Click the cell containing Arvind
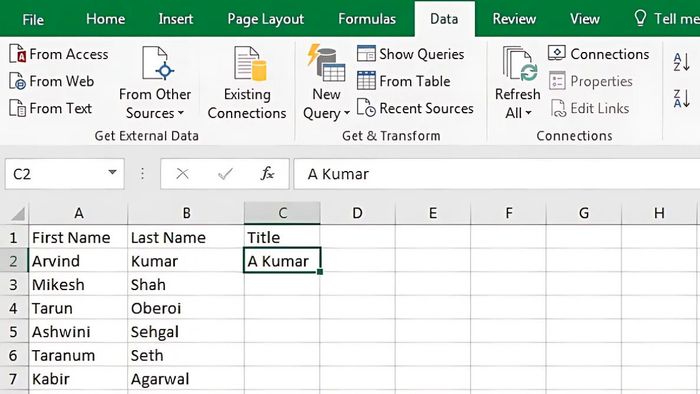Image resolution: width=700 pixels, height=394 pixels. click(79, 261)
